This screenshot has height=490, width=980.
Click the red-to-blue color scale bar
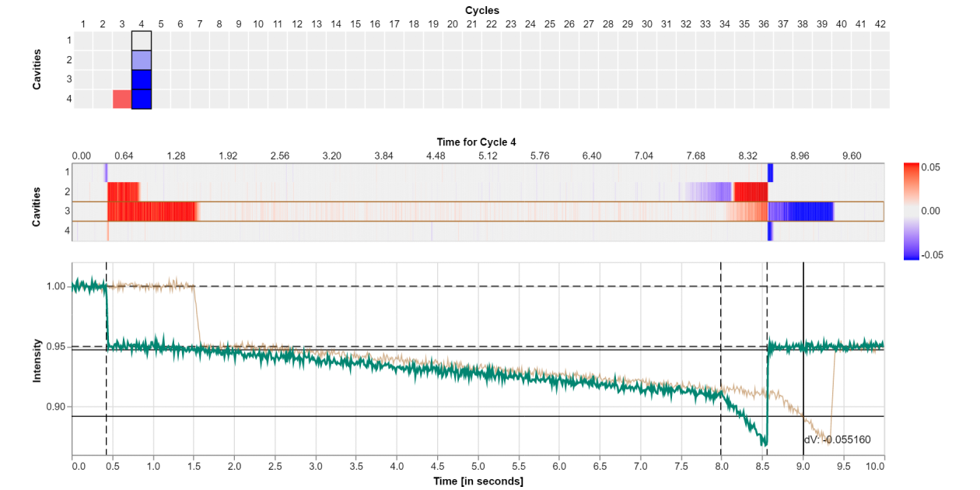click(x=912, y=211)
